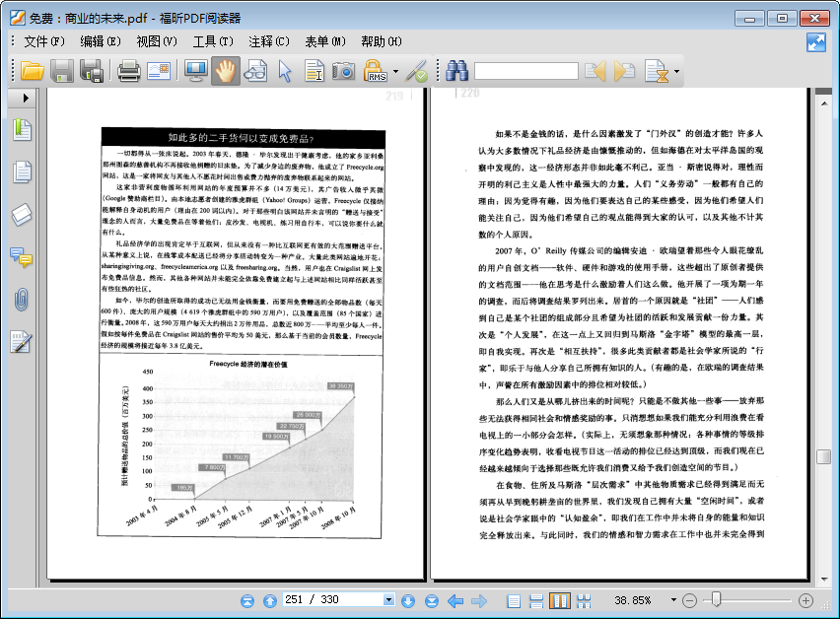Image resolution: width=840 pixels, height=619 pixels.
Task: Go to the last page
Action: click(x=431, y=601)
